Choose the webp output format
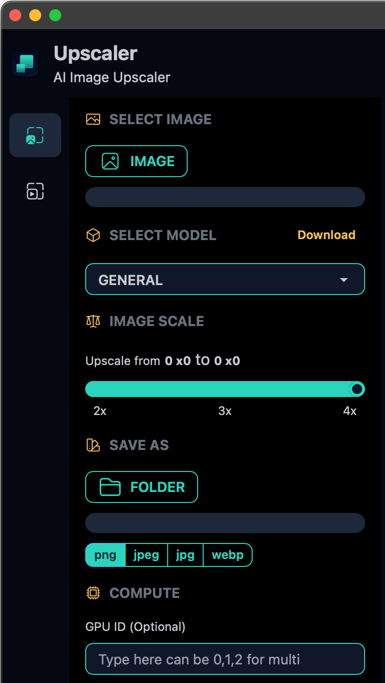Image resolution: width=385 pixels, height=683 pixels. [x=228, y=555]
